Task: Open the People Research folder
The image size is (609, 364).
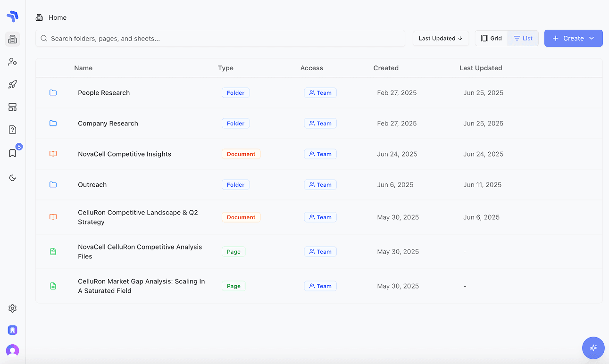Action: (104, 93)
